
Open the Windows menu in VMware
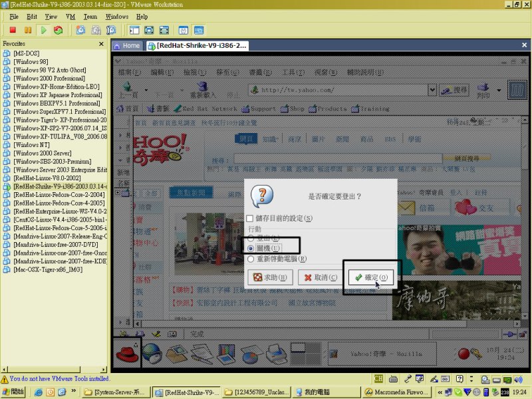click(x=117, y=17)
